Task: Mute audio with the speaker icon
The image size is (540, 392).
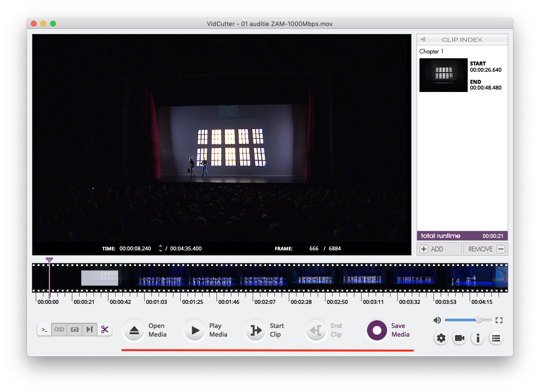Action: coord(437,320)
